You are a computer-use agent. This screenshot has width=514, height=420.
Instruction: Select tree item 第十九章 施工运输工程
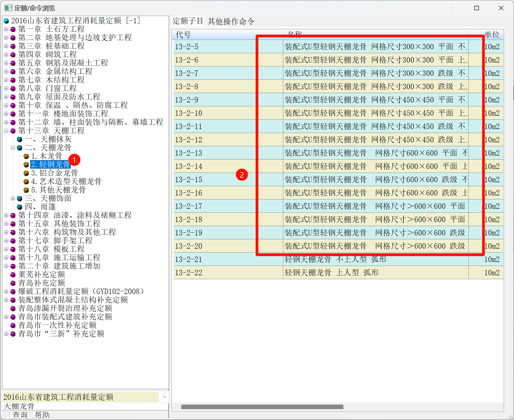59,258
